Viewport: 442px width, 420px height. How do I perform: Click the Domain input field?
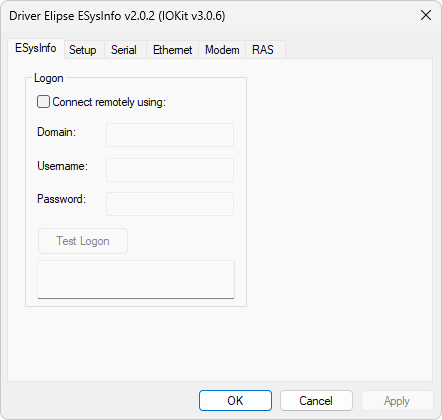170,135
